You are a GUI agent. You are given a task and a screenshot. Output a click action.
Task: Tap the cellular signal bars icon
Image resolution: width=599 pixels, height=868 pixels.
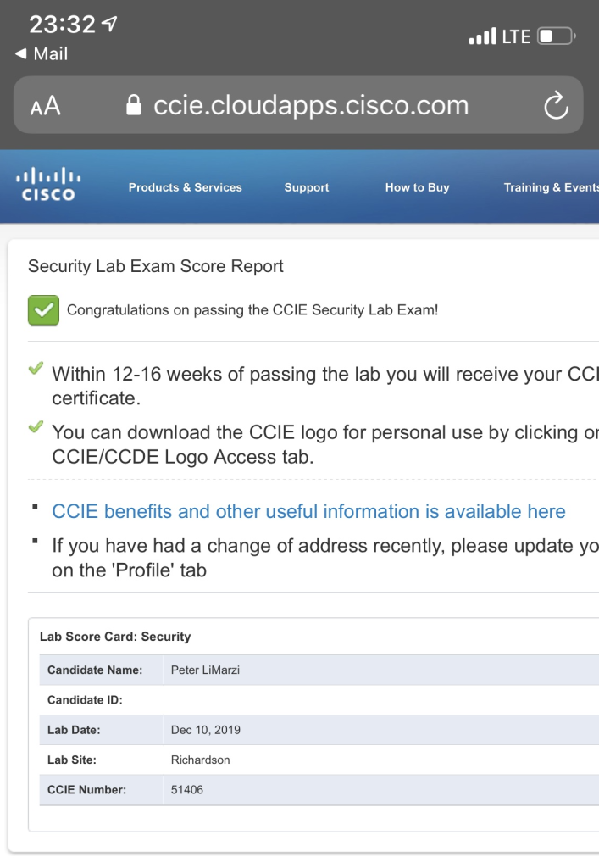coord(482,37)
